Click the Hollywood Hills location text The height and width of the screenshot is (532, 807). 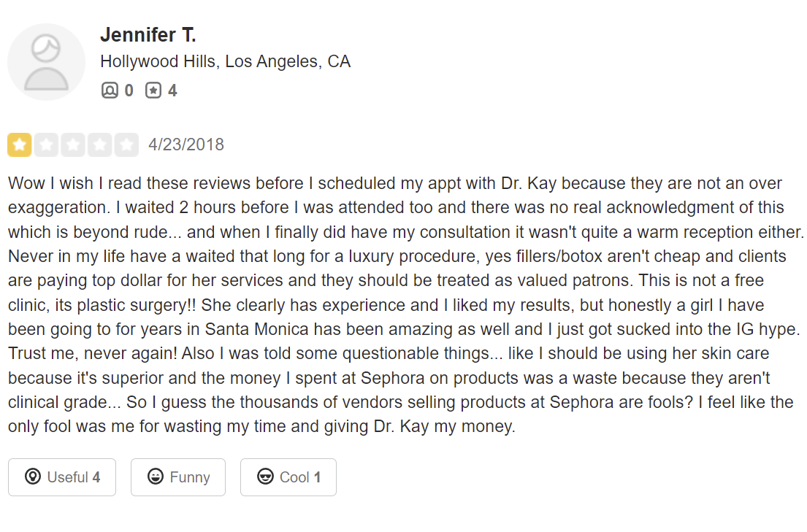(225, 61)
